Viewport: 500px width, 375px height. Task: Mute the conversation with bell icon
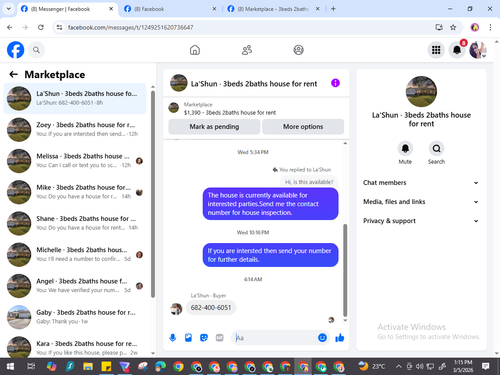(405, 148)
